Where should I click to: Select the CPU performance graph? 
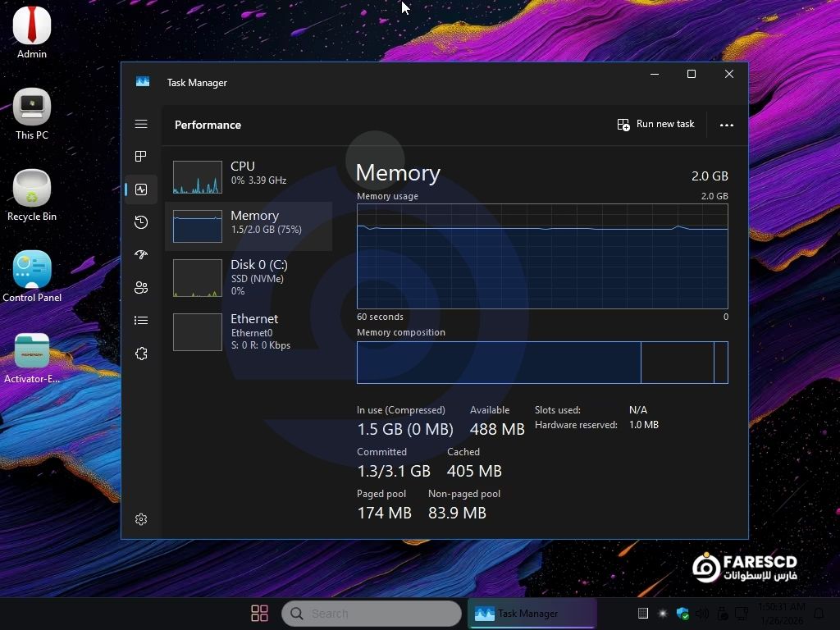click(x=246, y=176)
